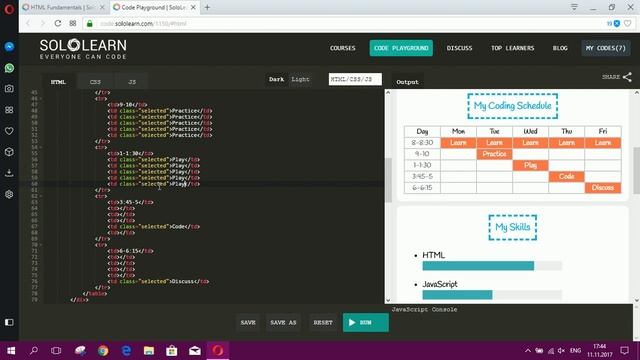Collapse the code fold arrow at line 62
Image resolution: width=640 pixels, height=360 pixels.
tap(41, 196)
